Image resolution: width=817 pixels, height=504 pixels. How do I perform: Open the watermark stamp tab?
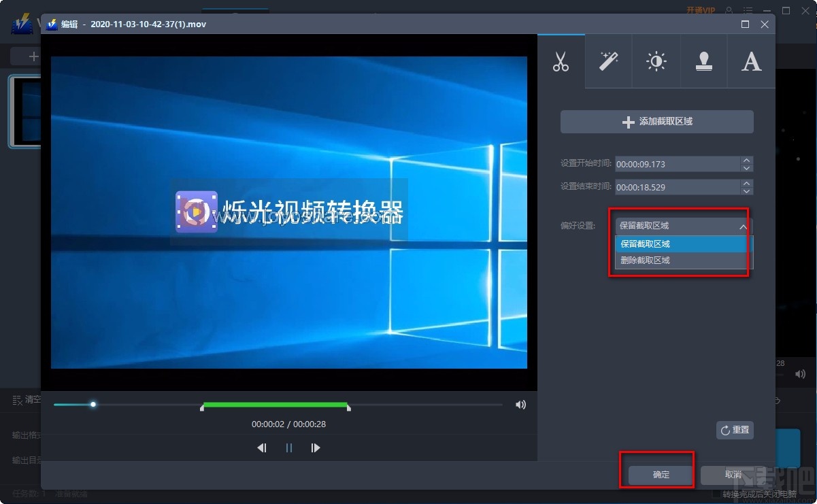point(703,61)
